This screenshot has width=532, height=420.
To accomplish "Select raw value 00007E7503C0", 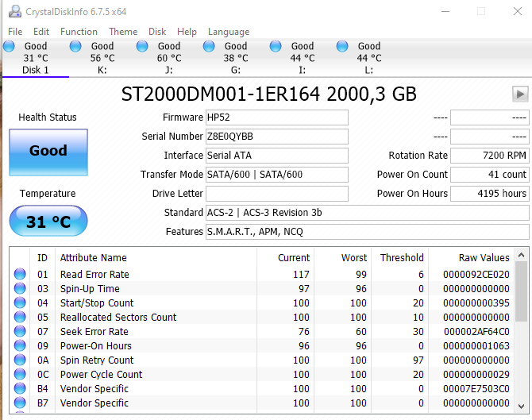I will pyautogui.click(x=476, y=388).
